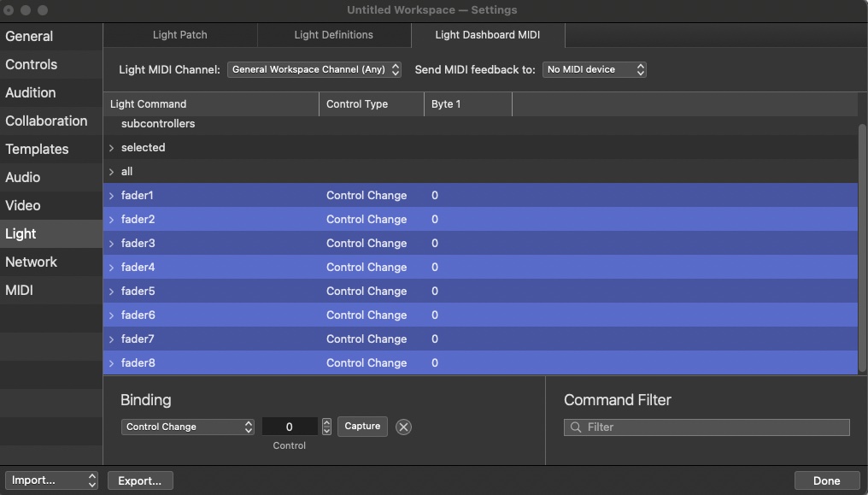Image resolution: width=868 pixels, height=495 pixels.
Task: Open Send MIDI feedback device dropdown
Action: point(594,69)
